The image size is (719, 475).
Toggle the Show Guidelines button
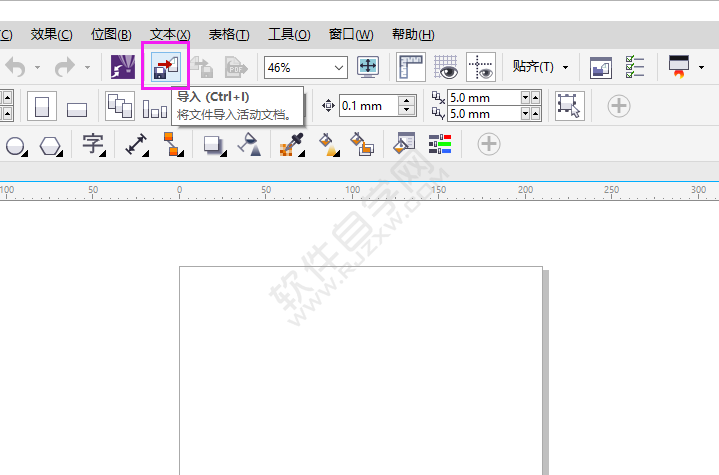click(x=481, y=67)
